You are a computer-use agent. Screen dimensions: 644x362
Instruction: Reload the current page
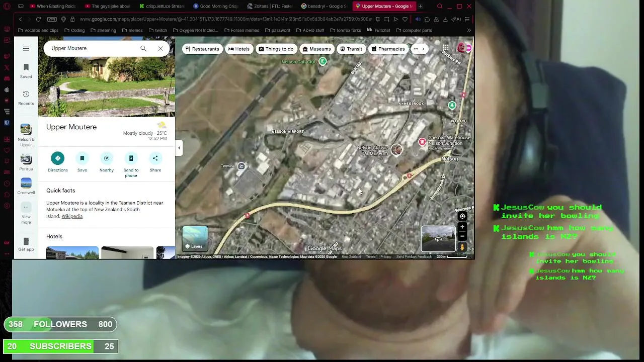(38, 19)
